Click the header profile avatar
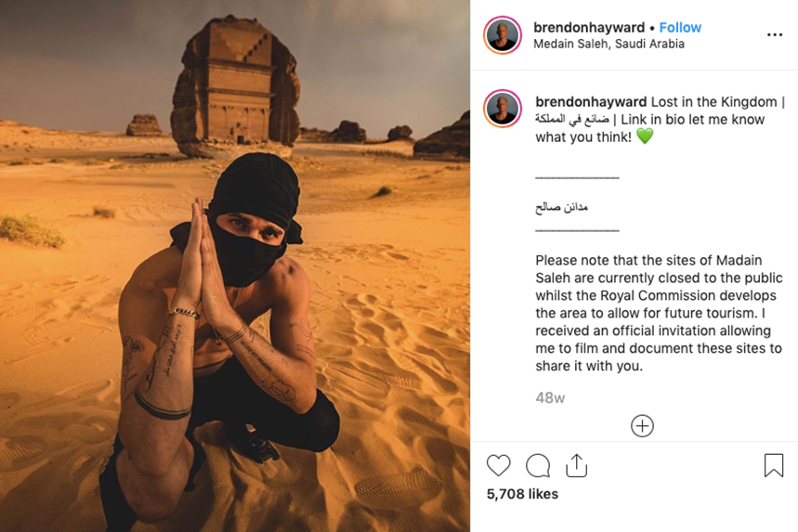This screenshot has height=532, width=798. coord(503,35)
